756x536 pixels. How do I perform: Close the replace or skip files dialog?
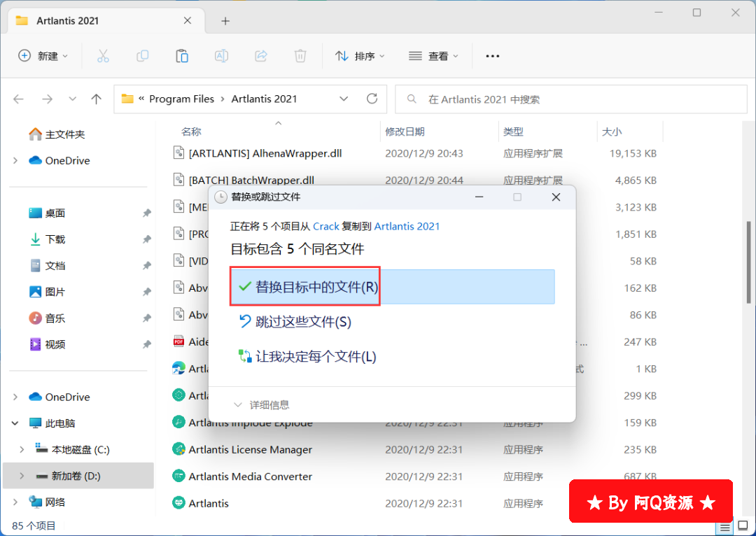pyautogui.click(x=556, y=197)
